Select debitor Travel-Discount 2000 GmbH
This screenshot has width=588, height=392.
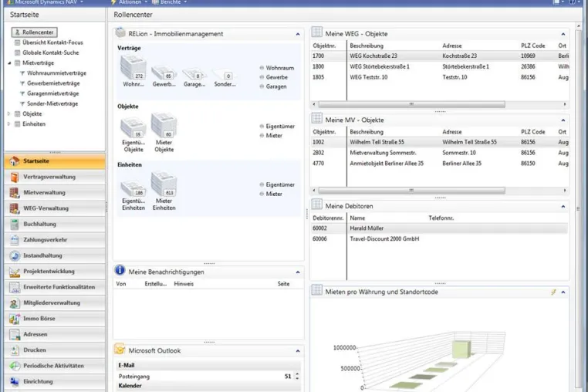(x=440, y=239)
